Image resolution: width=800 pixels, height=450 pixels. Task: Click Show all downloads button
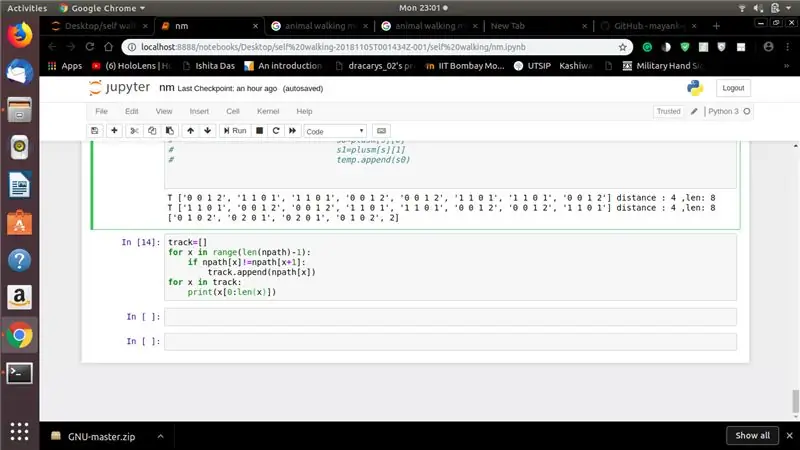tap(753, 436)
